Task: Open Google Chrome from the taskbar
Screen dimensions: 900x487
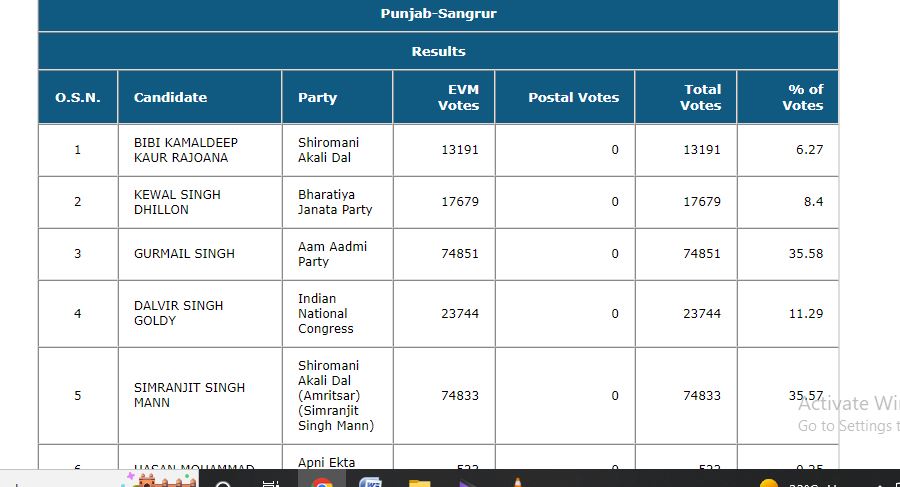Action: [322, 480]
